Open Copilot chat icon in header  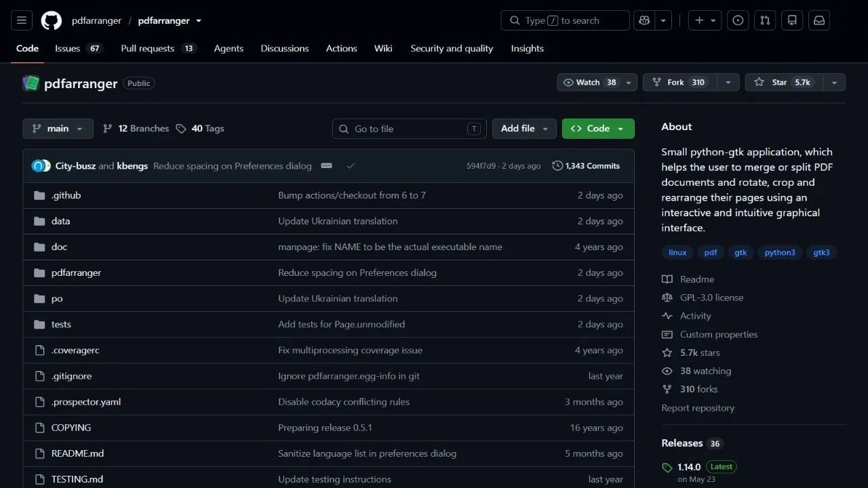[644, 20]
